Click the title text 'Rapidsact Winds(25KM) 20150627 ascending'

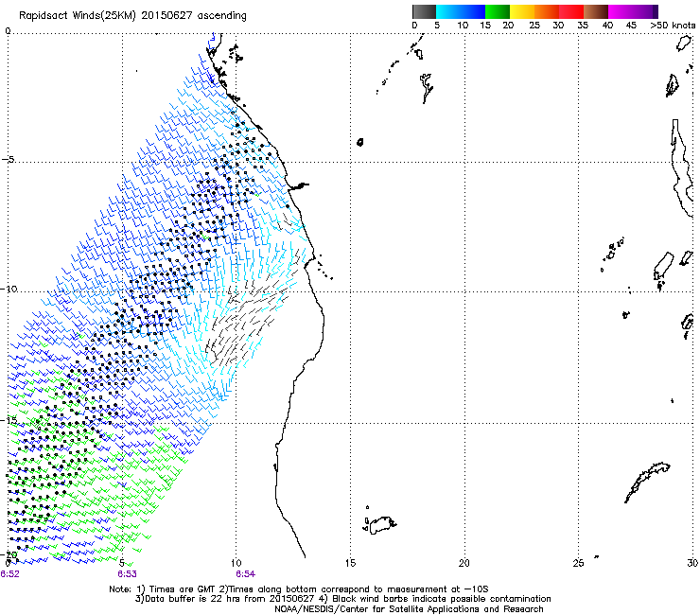tap(132, 16)
